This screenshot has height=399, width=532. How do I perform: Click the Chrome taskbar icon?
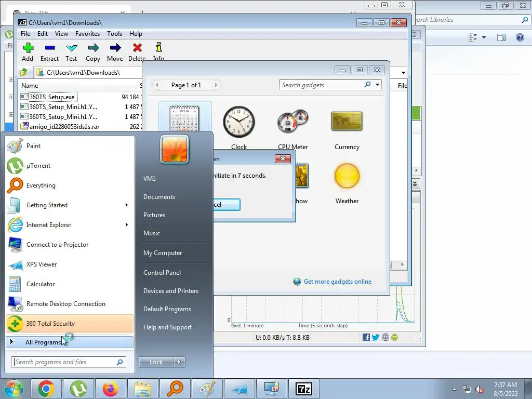tap(46, 389)
